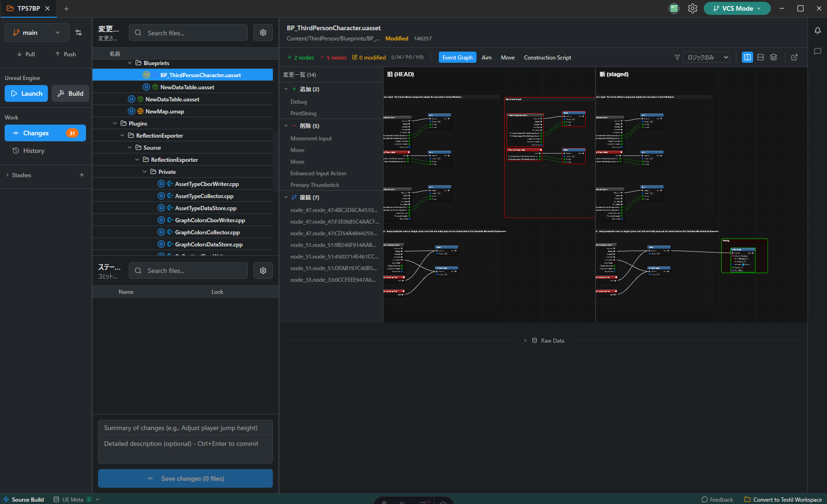827x504 pixels.
Task: Switch to stacked diff view layout
Action: [x=761, y=57]
